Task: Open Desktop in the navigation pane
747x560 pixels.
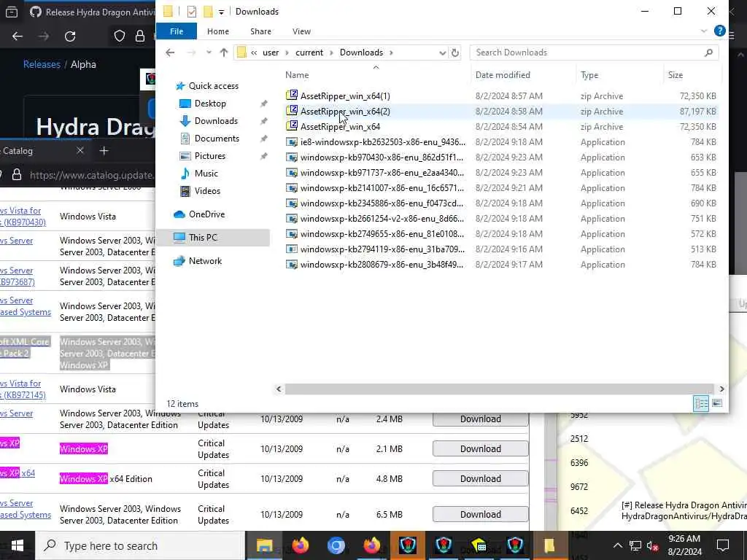Action: [x=210, y=104]
